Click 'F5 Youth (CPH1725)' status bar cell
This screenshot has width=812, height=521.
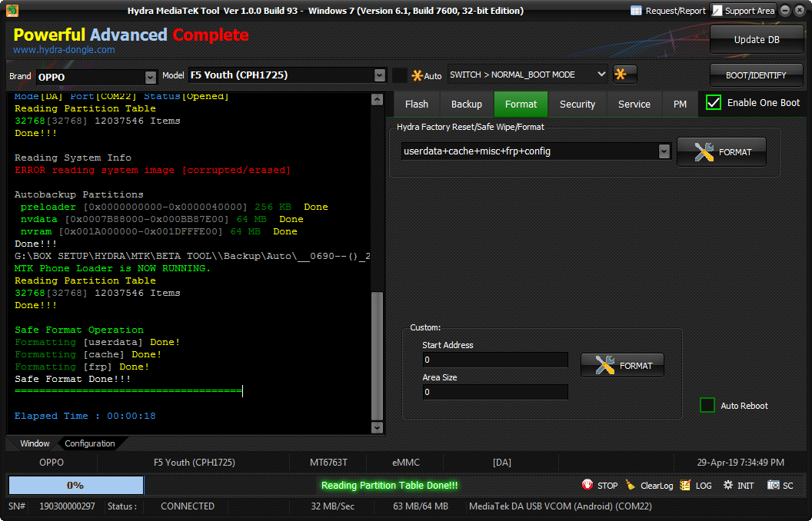(195, 463)
